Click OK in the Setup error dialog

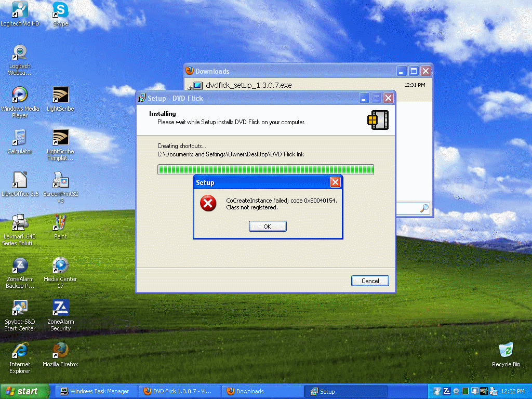[268, 227]
